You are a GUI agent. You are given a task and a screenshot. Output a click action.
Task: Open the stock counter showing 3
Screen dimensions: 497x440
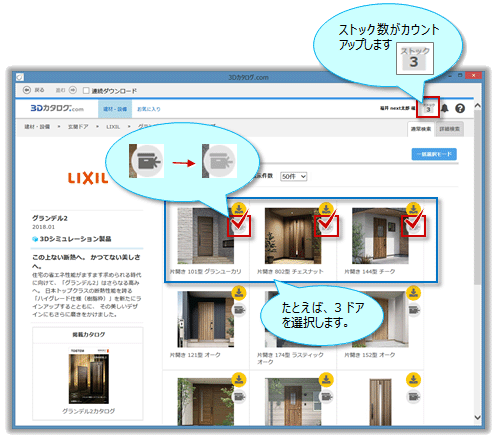pyautogui.click(x=428, y=108)
